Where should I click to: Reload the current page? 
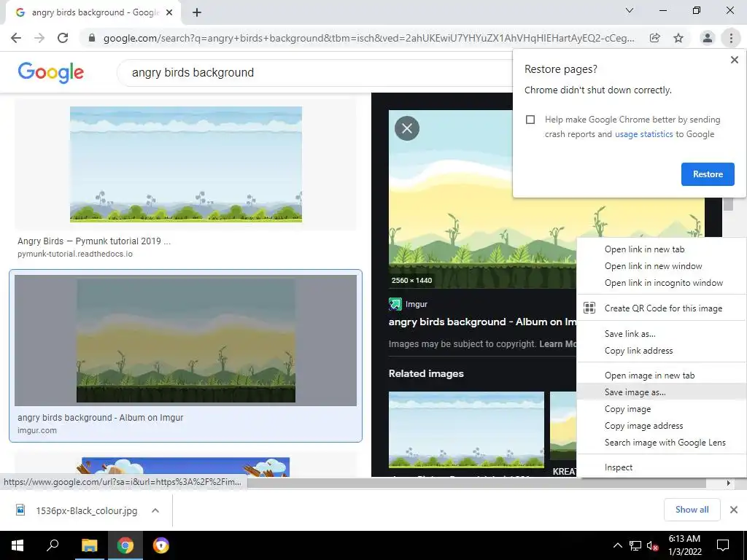pyautogui.click(x=63, y=38)
